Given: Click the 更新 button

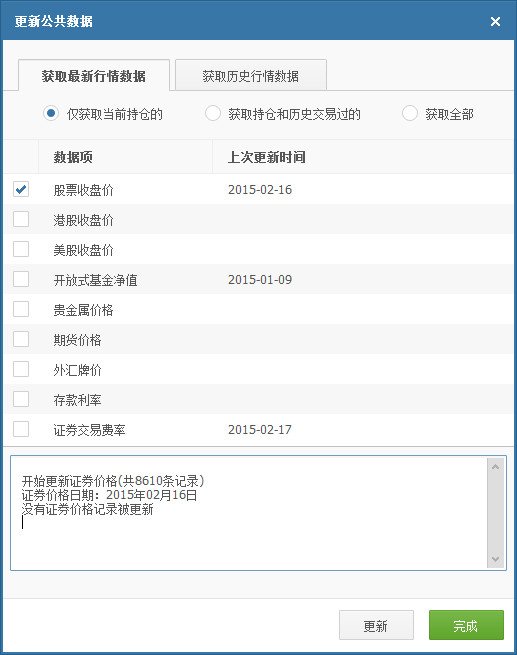Looking at the screenshot, I should tap(376, 625).
